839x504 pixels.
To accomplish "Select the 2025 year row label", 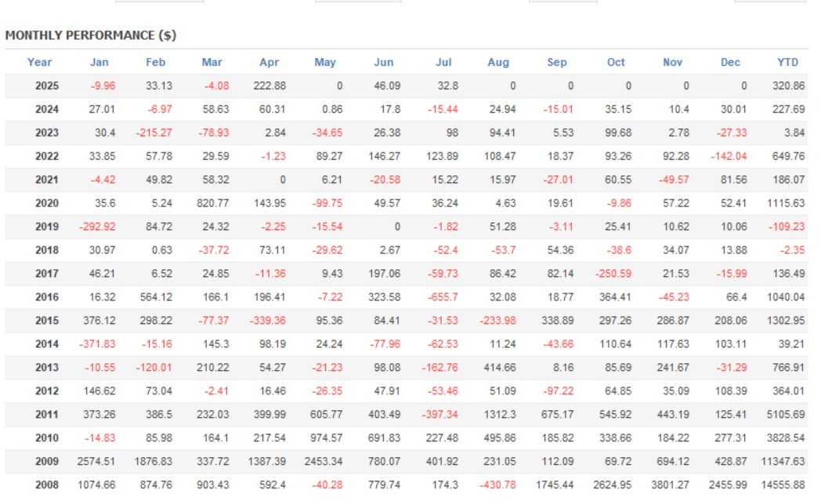I will coord(47,86).
